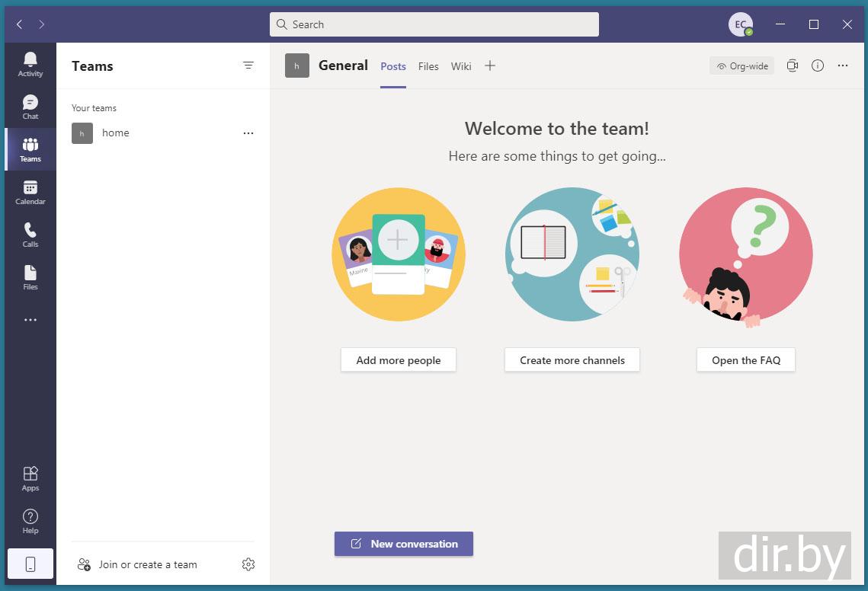Open the Activity feed

point(30,64)
